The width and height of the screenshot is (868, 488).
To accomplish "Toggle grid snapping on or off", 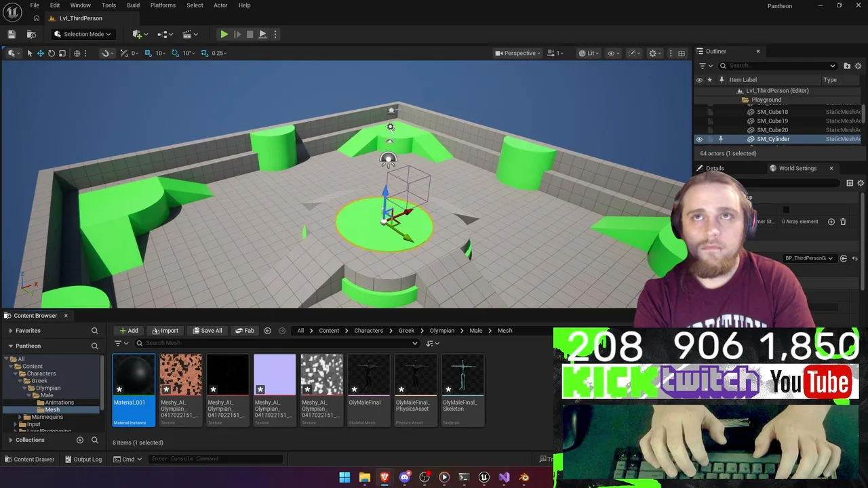I will 148,53.
